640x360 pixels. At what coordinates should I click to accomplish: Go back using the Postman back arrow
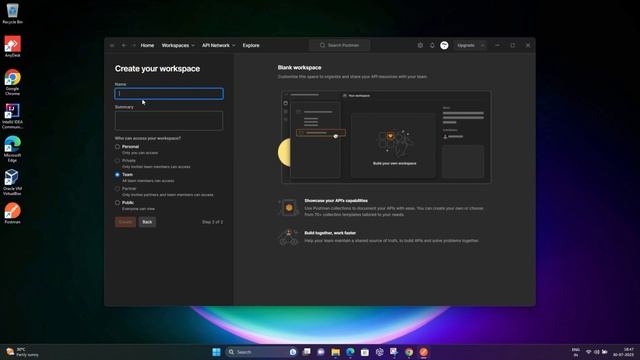click(123, 45)
